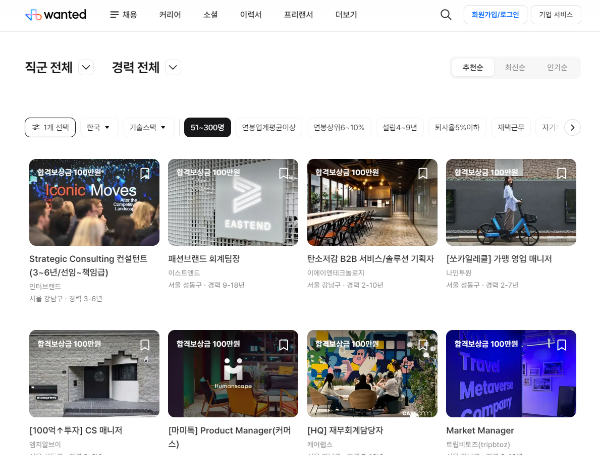The image size is (600, 455).
Task: Open 탄소저감 B2B 서비스/솔루션 기획자 title
Action: (370, 259)
